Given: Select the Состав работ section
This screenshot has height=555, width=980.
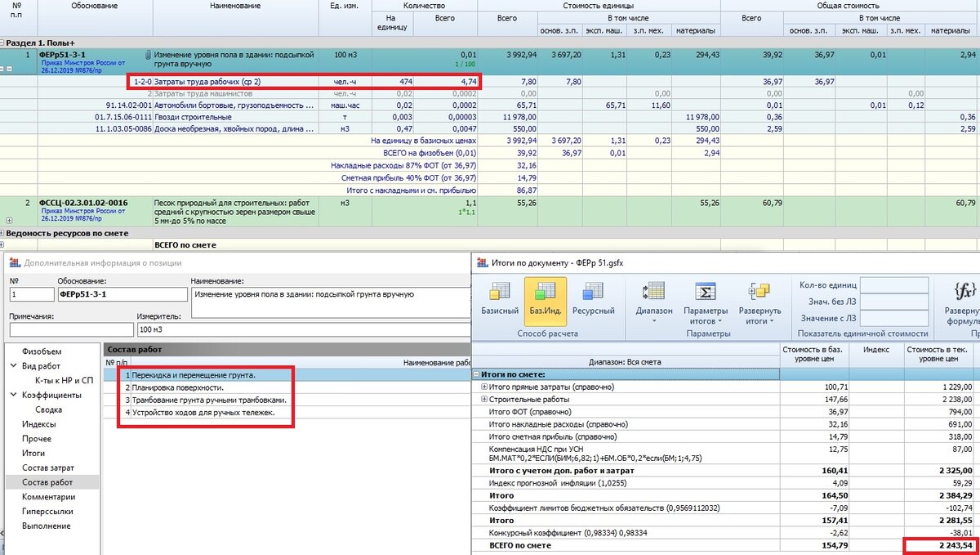Looking at the screenshot, I should (47, 482).
